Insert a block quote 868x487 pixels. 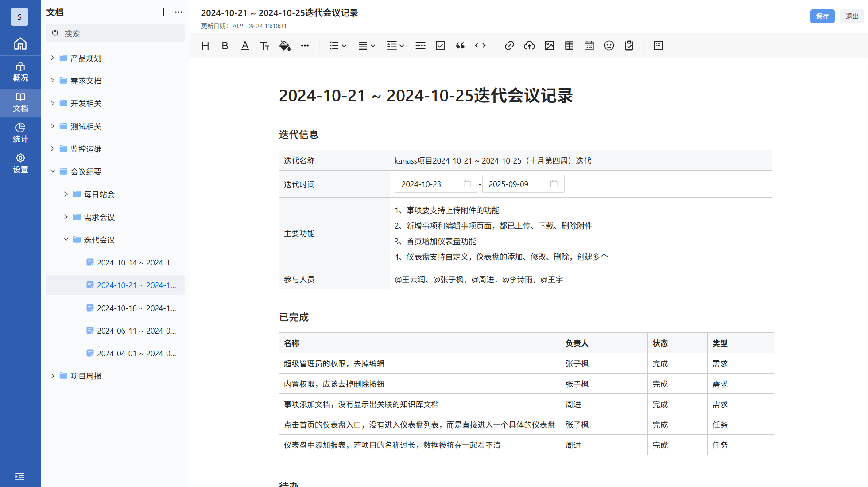coord(460,46)
